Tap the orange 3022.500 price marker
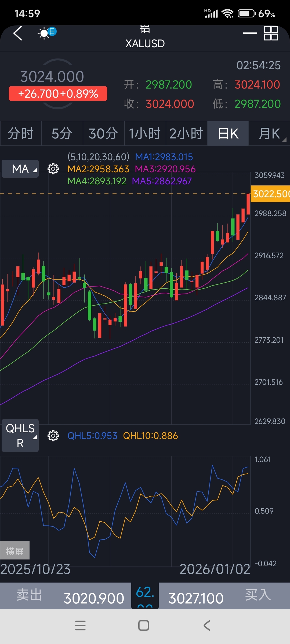The image size is (290, 644). click(270, 194)
